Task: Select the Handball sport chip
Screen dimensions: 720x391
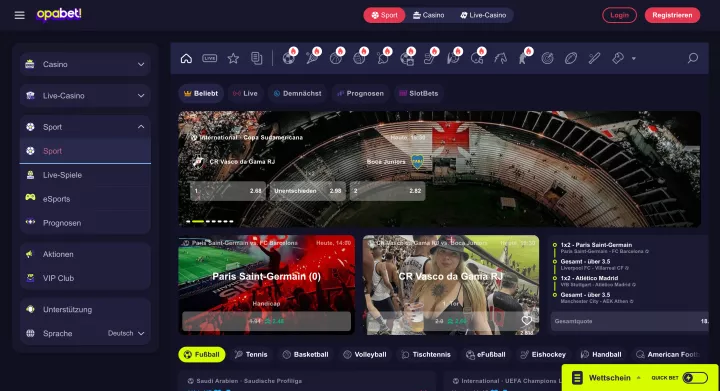Action: click(601, 354)
